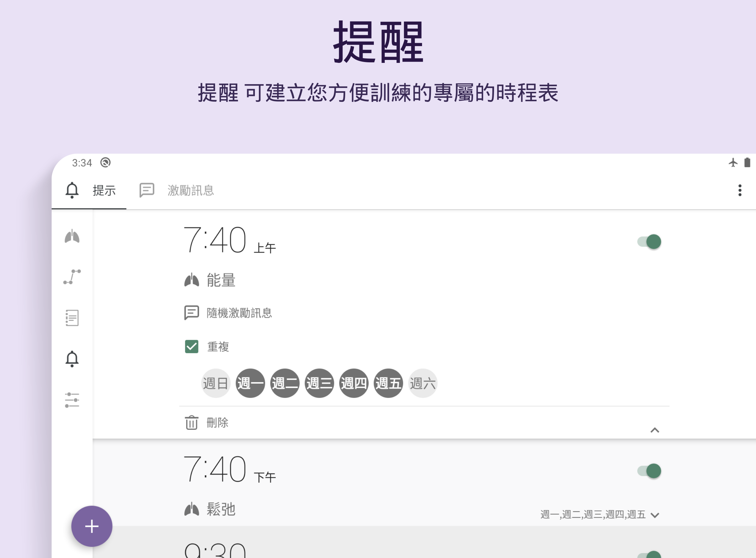The height and width of the screenshot is (558, 756).
Task: Expand the 7:40 下午 reminder details
Action: pyautogui.click(x=655, y=515)
